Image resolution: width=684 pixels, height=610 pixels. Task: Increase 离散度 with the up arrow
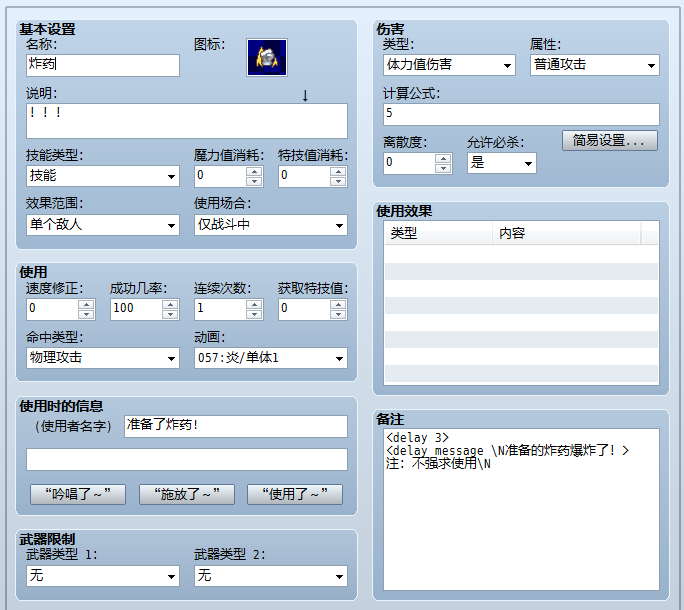click(443, 158)
